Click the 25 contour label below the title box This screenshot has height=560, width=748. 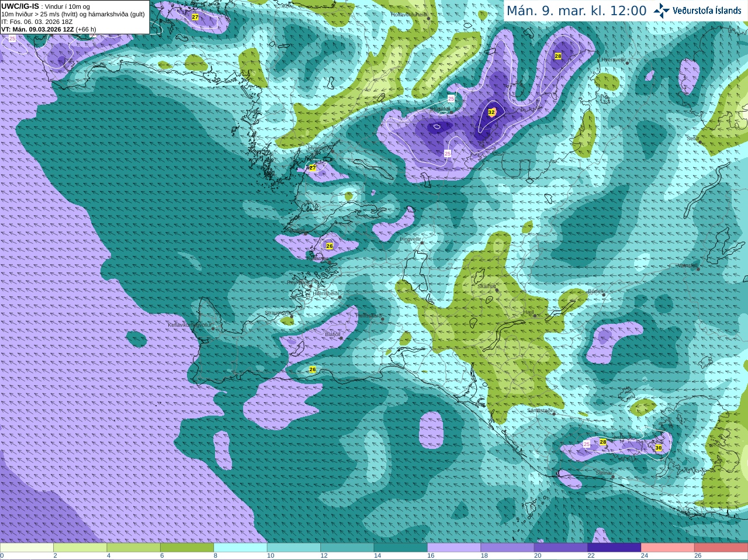click(12, 38)
